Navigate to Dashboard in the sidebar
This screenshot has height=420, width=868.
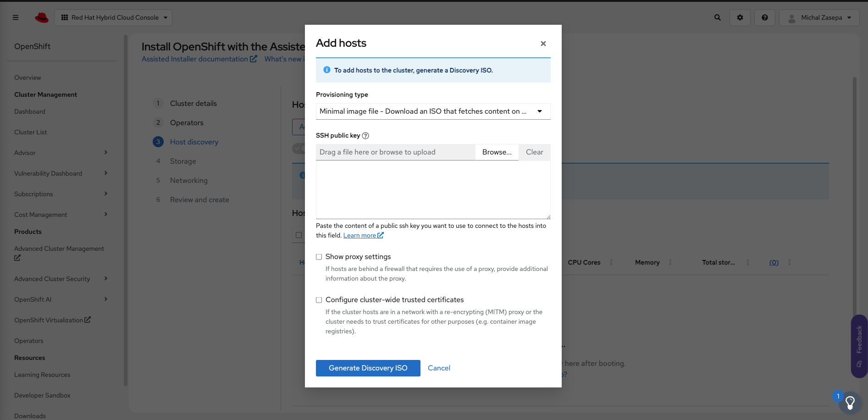point(29,111)
